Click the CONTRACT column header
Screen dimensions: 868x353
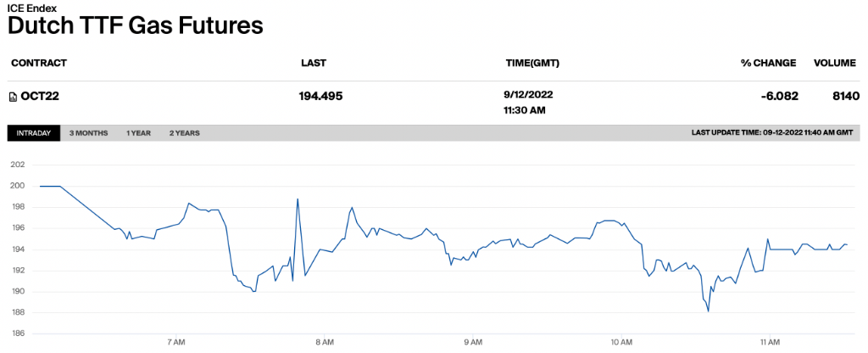point(38,63)
